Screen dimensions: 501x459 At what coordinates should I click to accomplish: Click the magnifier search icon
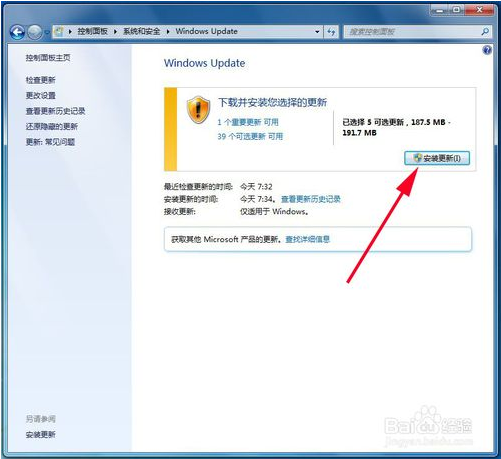(x=485, y=32)
